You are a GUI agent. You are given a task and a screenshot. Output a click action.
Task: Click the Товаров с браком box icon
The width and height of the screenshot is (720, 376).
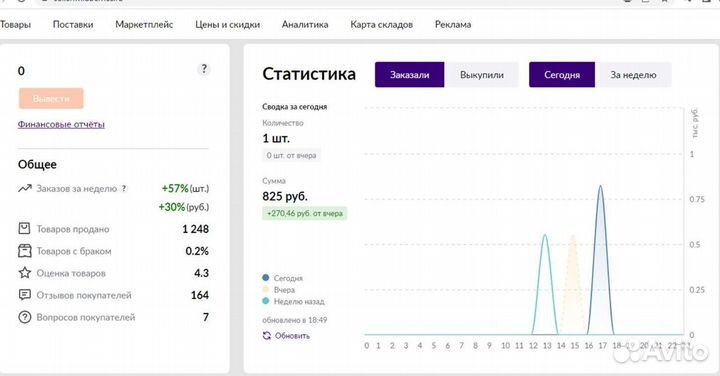tap(24, 251)
